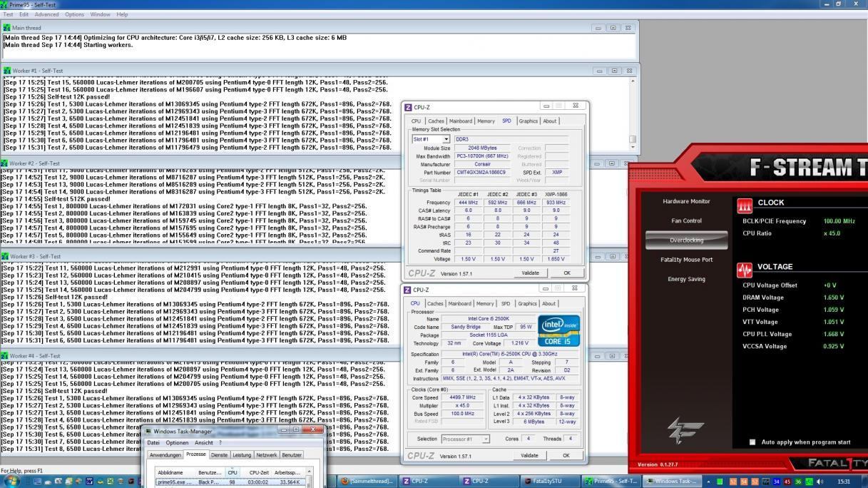The height and width of the screenshot is (488, 868).
Task: Switch to Leistung tab in Task-Manager
Action: 242,455
